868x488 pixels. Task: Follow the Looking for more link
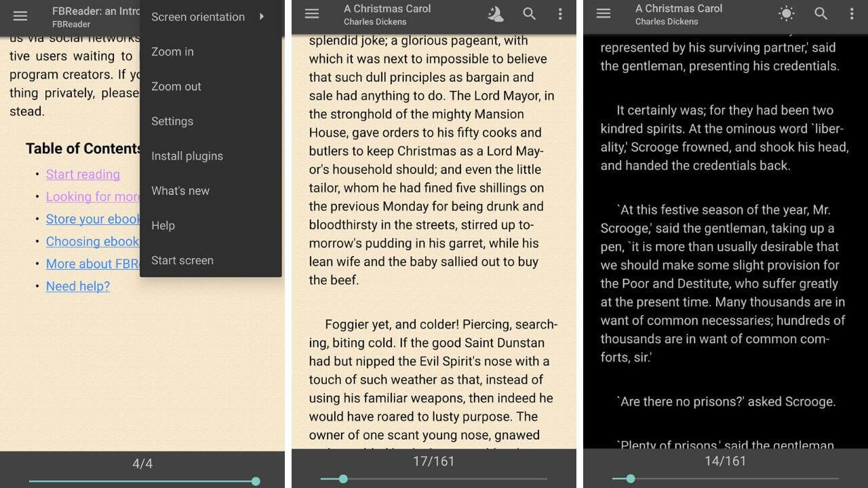[93, 197]
